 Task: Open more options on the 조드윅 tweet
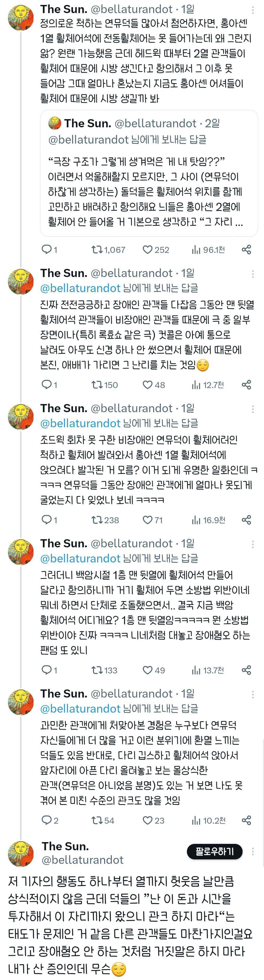[x=253, y=409]
